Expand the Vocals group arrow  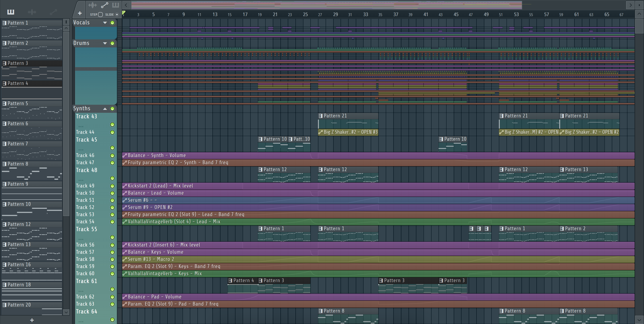pos(105,23)
